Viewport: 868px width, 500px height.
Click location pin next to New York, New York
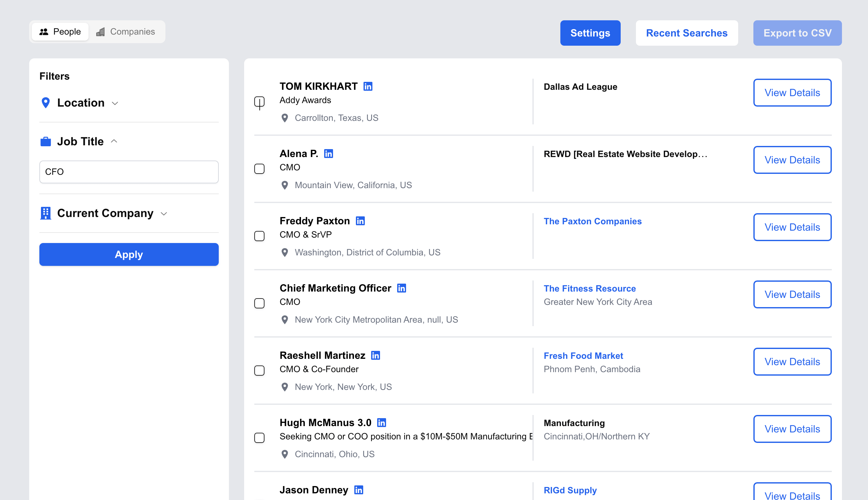click(284, 387)
